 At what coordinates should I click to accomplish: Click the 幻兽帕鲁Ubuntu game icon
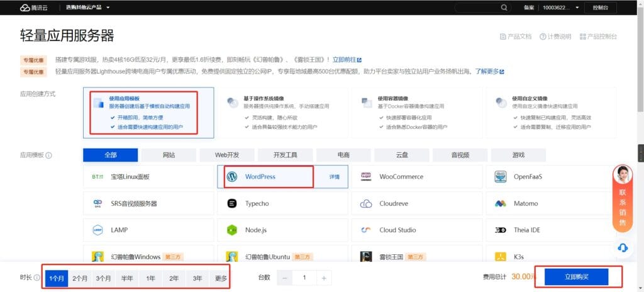coord(232,257)
